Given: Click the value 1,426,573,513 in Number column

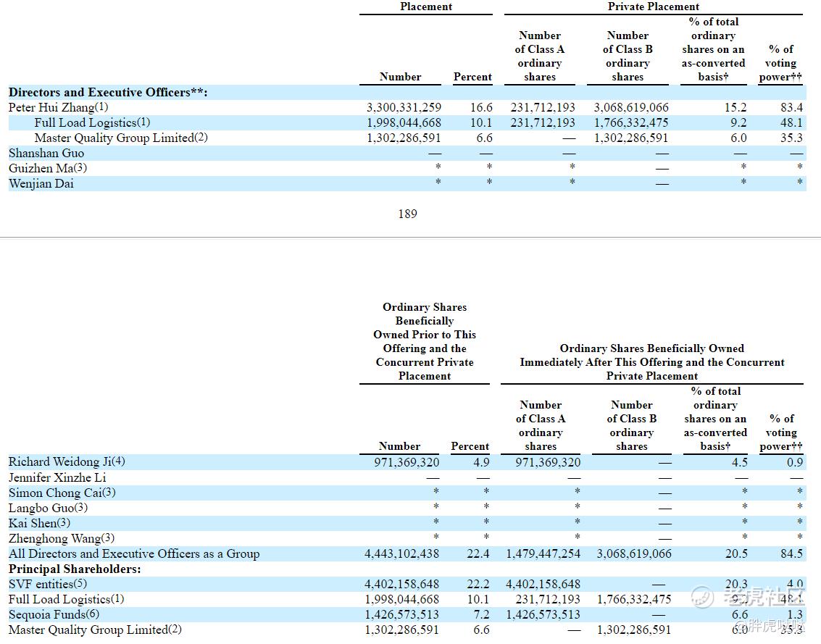Looking at the screenshot, I should point(401,615).
